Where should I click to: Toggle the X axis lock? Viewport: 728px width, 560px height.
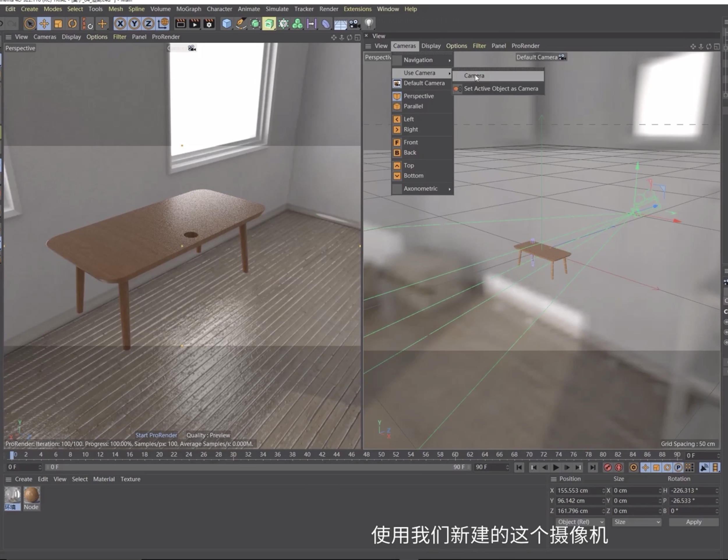pyautogui.click(x=120, y=24)
